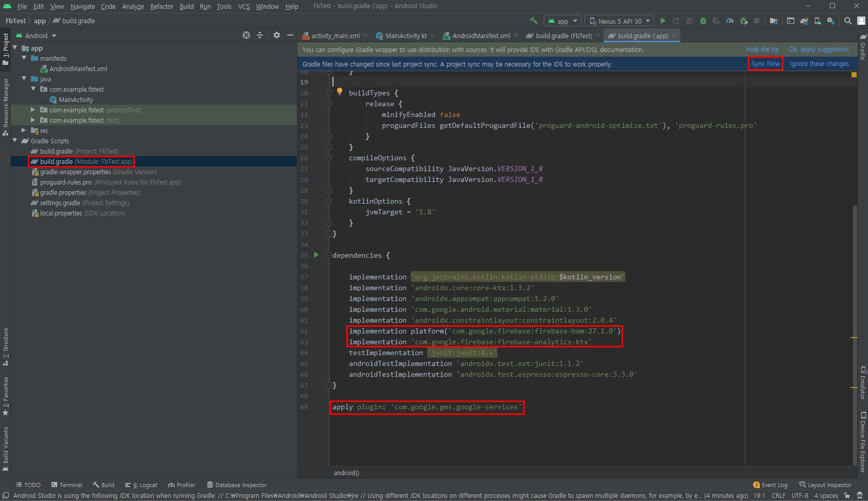Open the Terminal tool window
The width and height of the screenshot is (868, 501).
[66, 485]
